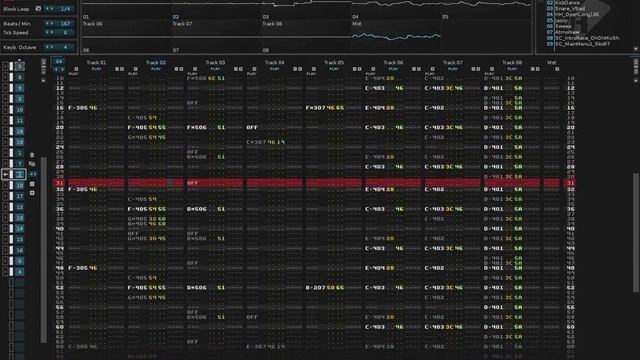Click lower square icon below the sequencer arrows
This screenshot has width=640, height=360.
tap(32, 193)
